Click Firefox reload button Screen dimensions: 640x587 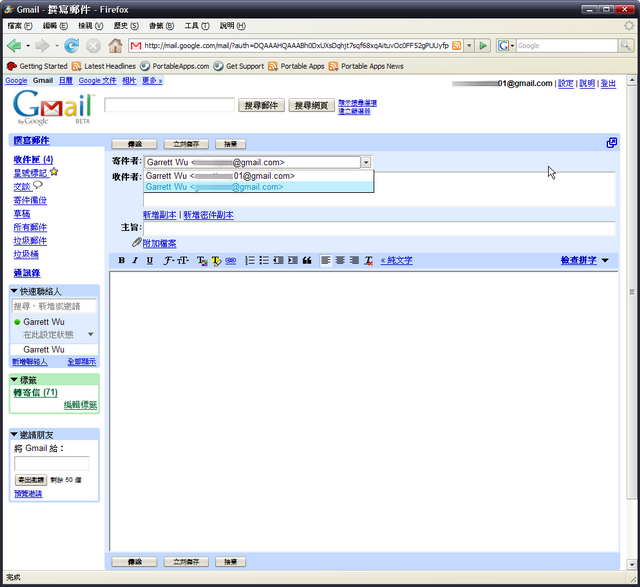tap(72, 46)
